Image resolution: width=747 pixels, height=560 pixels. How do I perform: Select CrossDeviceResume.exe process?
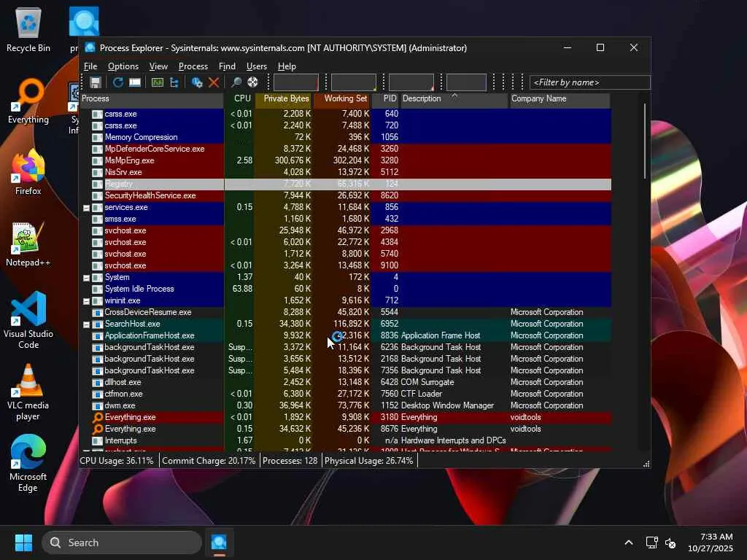[x=345, y=312]
